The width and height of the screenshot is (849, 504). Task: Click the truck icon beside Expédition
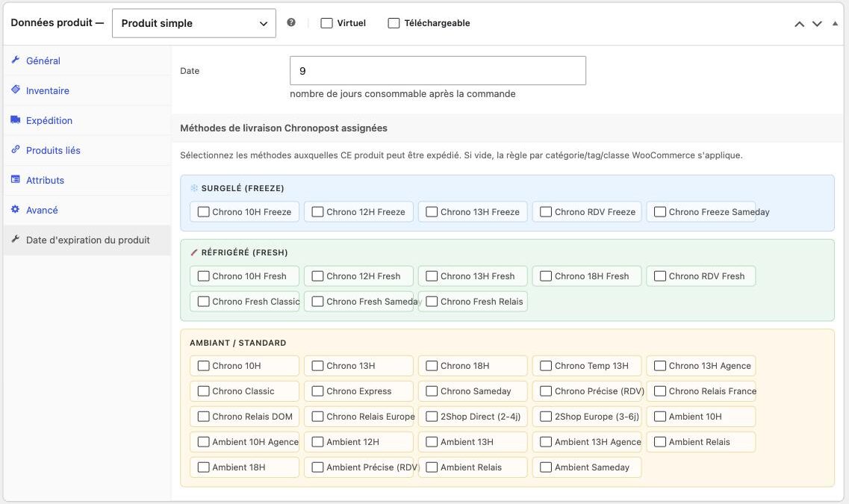point(15,119)
